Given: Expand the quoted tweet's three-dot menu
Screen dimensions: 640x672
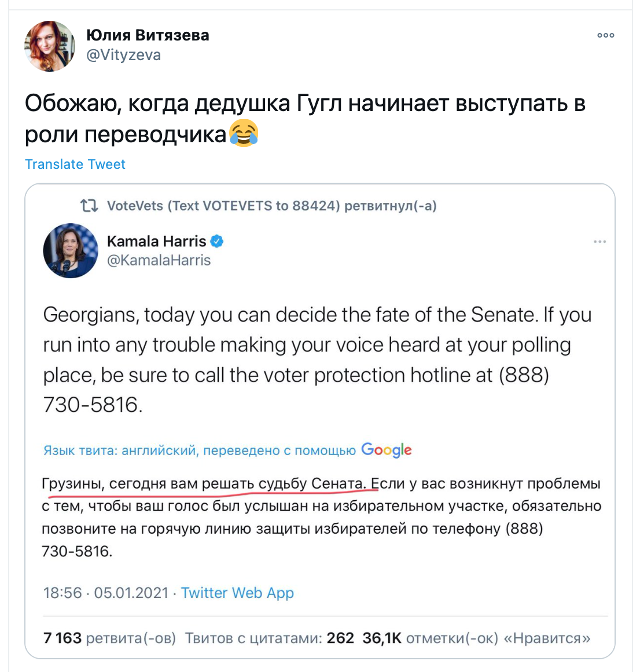Looking at the screenshot, I should point(599,242).
